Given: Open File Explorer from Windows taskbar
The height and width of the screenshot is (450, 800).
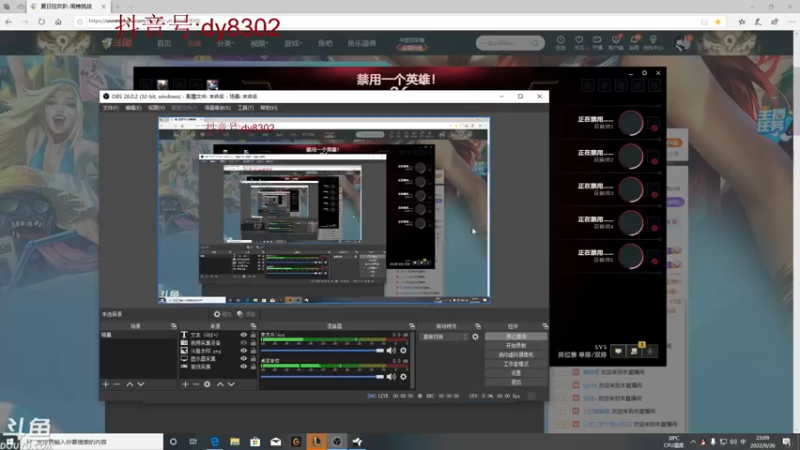Looking at the screenshot, I should click(x=235, y=442).
